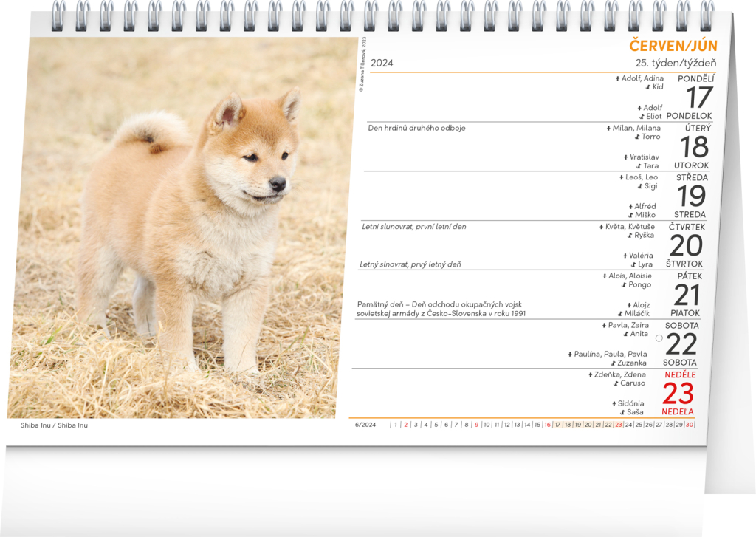The width and height of the screenshot is (756, 537).
Task: Open the Shiba Inu puppy photo
Action: [182, 228]
